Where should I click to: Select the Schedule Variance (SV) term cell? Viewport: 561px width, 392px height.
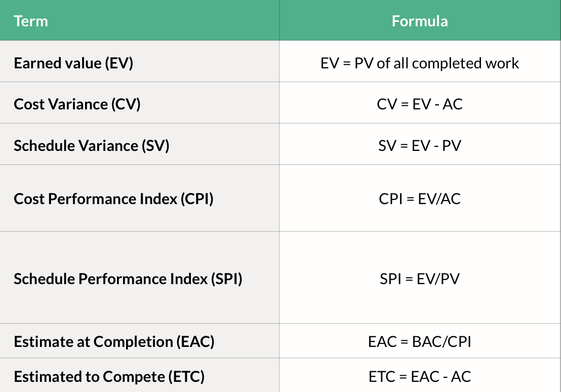91,146
